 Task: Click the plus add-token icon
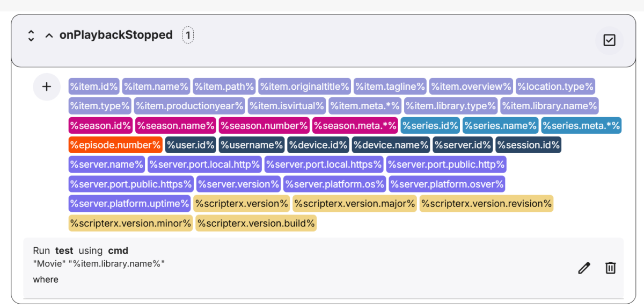coord(47,87)
